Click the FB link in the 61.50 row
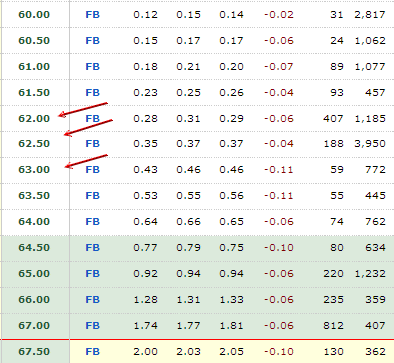The height and width of the screenshot is (363, 394). [x=92, y=92]
